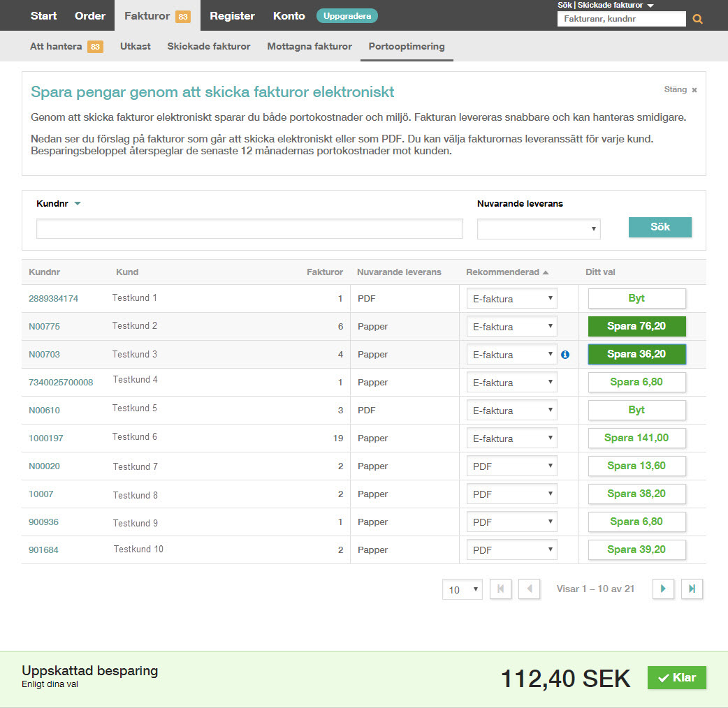
Task: Click Byt for Testkund 1
Action: (x=636, y=298)
